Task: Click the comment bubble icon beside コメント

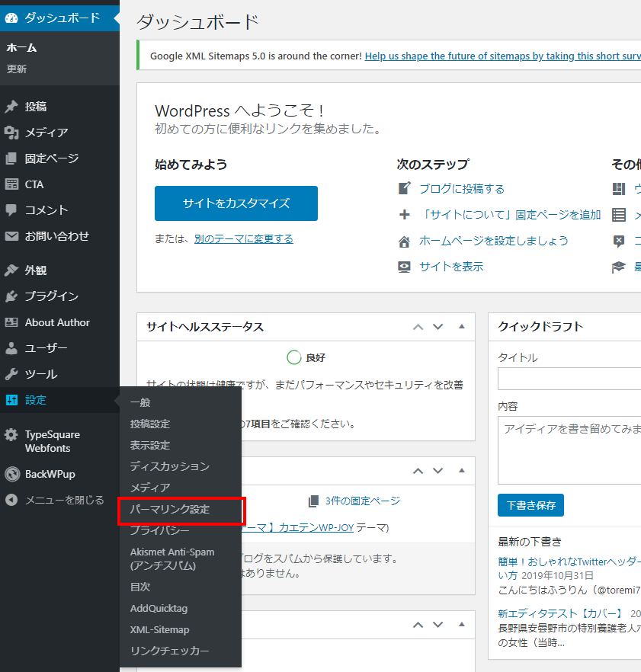Action: (11, 210)
